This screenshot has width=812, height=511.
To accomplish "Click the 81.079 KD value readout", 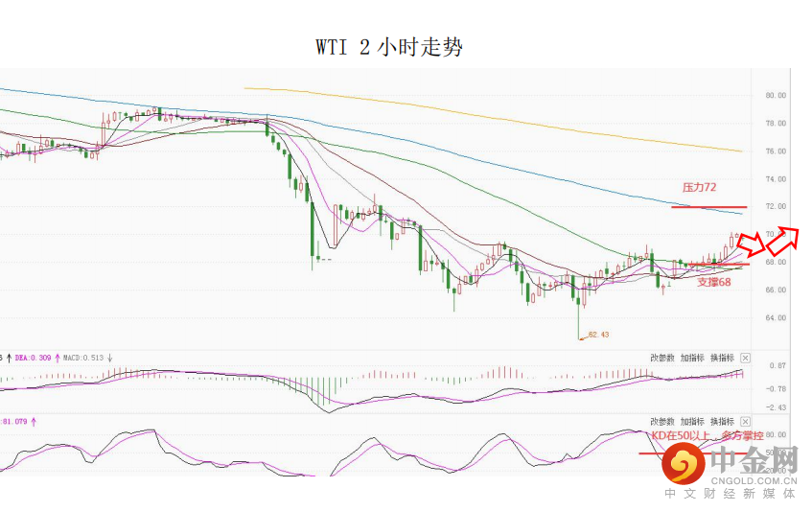I will tap(14, 422).
